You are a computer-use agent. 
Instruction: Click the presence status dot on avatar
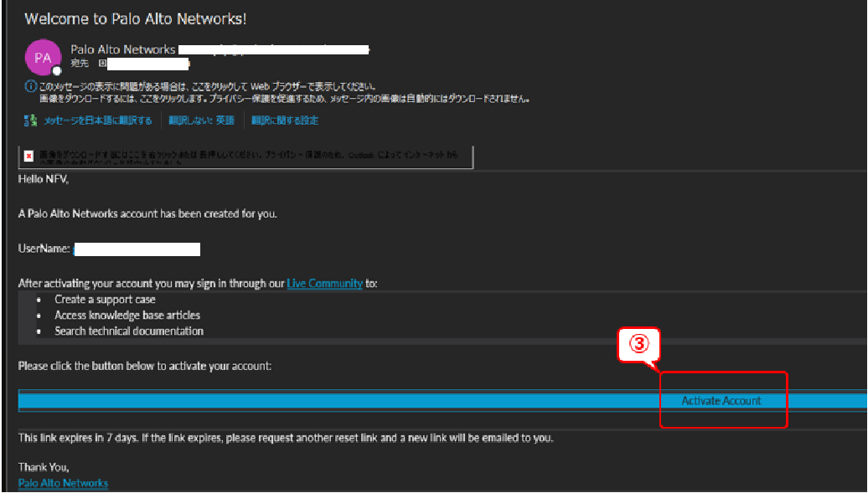point(57,71)
